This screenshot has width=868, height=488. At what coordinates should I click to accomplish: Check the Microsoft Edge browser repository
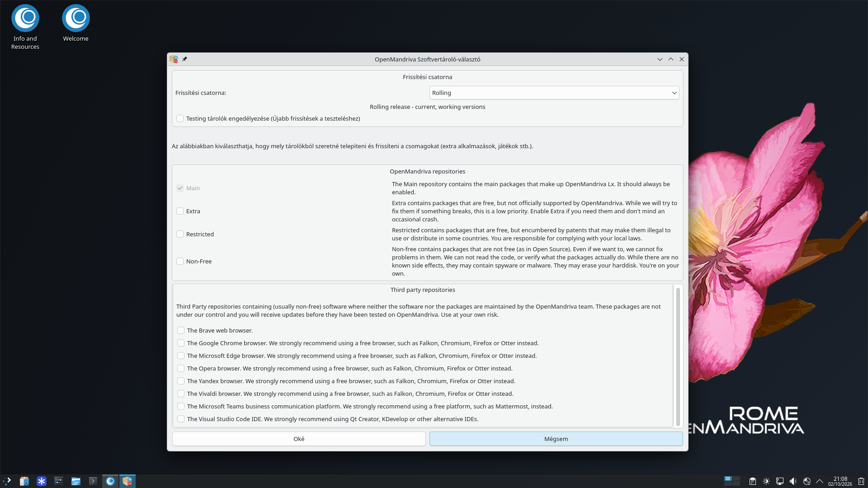tap(181, 356)
